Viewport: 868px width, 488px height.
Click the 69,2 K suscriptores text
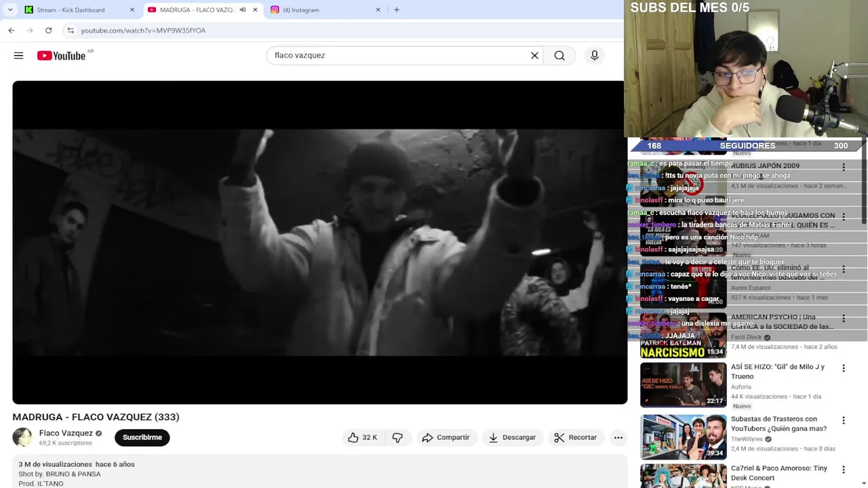pos(65,443)
